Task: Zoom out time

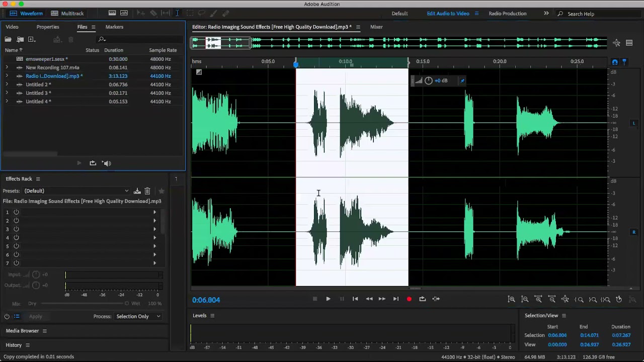Action: pos(552,299)
